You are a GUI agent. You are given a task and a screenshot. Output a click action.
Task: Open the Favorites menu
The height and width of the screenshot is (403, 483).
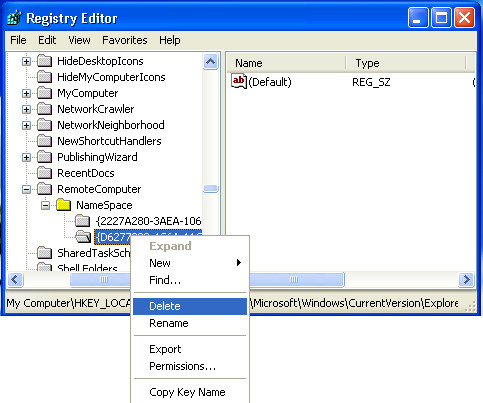[x=125, y=40]
